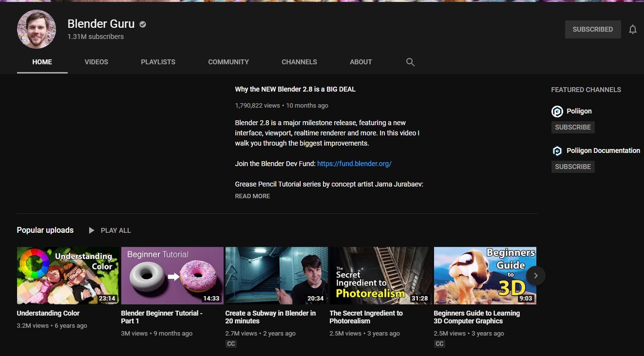644x356 pixels.
Task: Open Beginners Guide to 3D thumbnail
Action: 485,276
